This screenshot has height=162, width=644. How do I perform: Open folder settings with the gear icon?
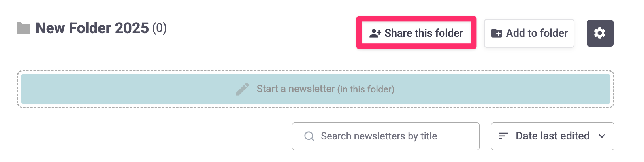coord(600,33)
